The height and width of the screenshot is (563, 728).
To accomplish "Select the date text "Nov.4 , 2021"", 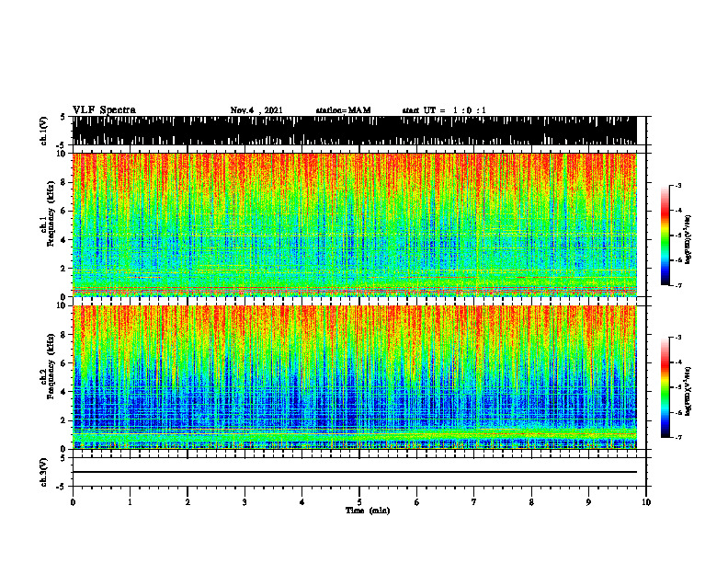I will click(x=256, y=110).
